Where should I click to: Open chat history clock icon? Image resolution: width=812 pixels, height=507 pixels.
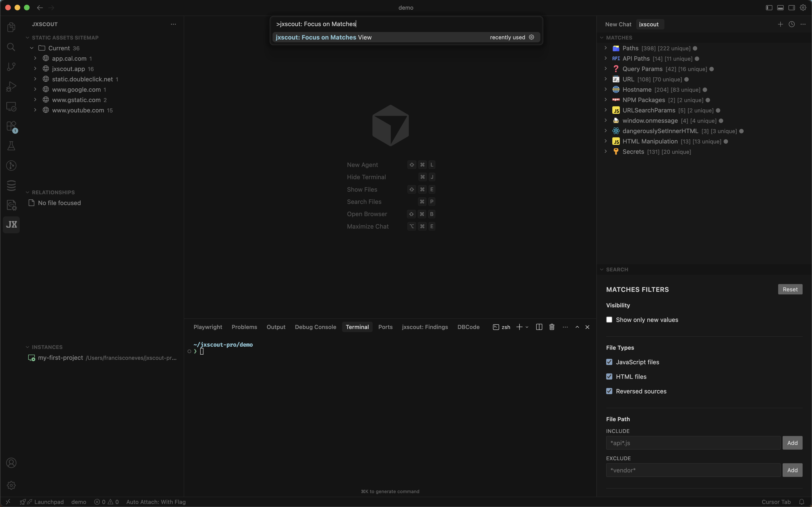792,24
